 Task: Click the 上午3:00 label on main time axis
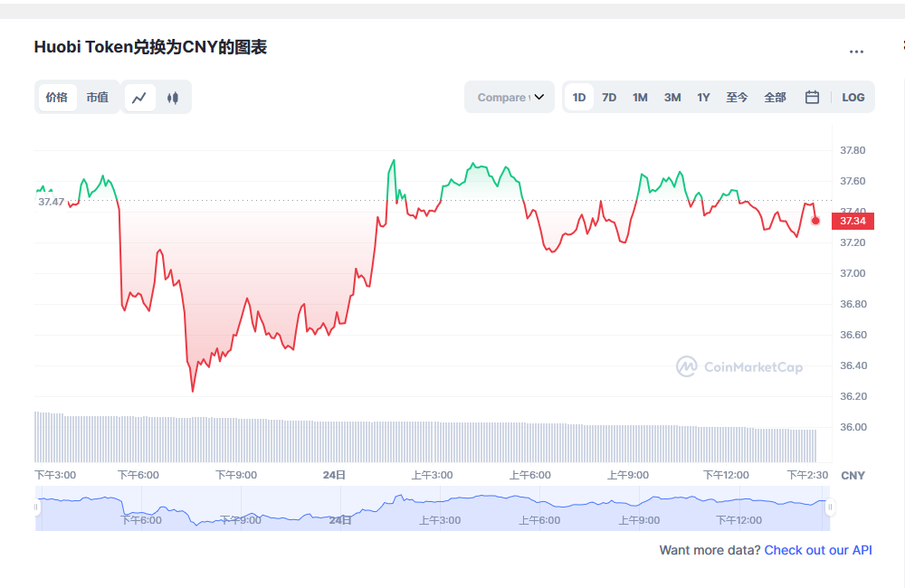click(x=432, y=475)
